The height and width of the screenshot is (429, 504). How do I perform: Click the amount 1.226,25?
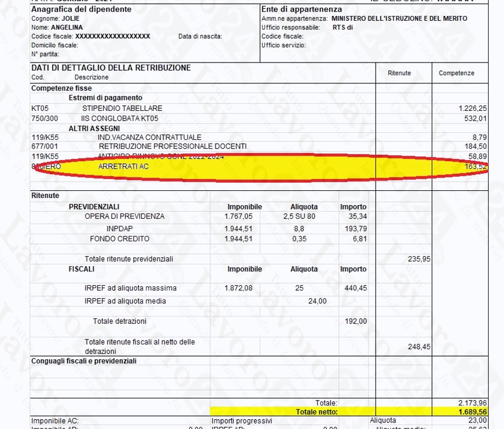[x=473, y=109]
